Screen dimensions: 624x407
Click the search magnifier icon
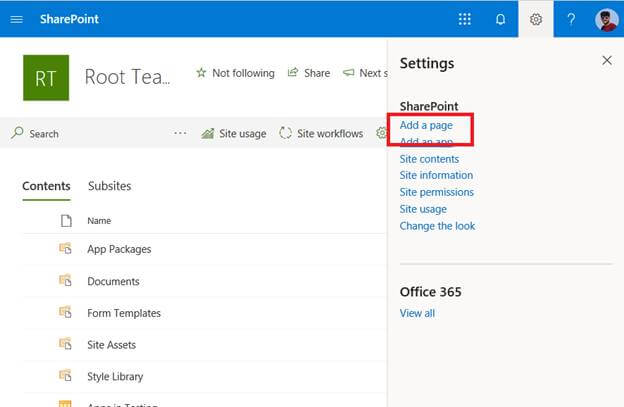17,132
